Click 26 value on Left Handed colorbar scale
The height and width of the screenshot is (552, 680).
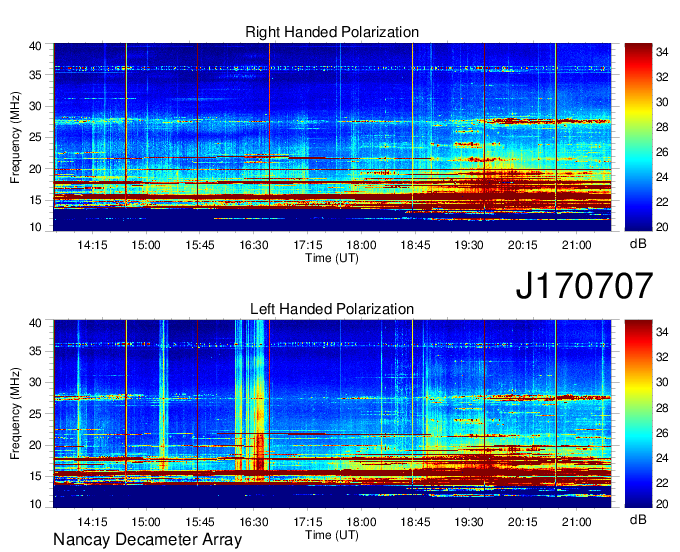click(x=662, y=433)
